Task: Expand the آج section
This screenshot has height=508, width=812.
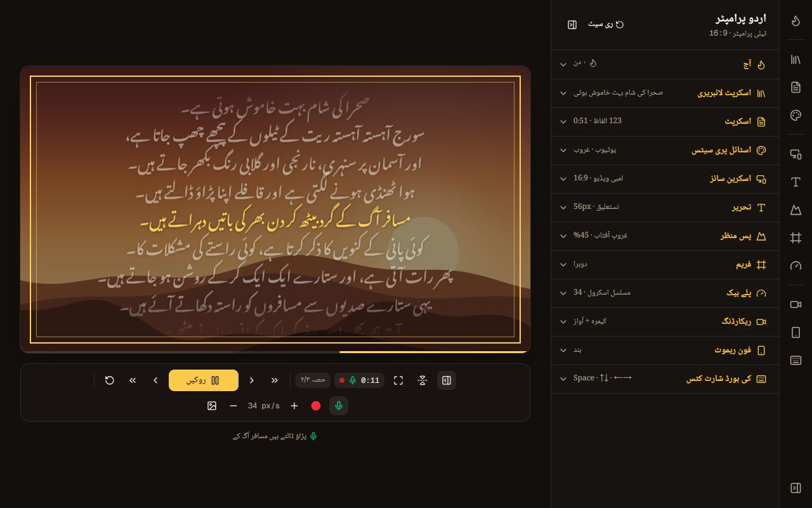Action: pyautogui.click(x=665, y=64)
